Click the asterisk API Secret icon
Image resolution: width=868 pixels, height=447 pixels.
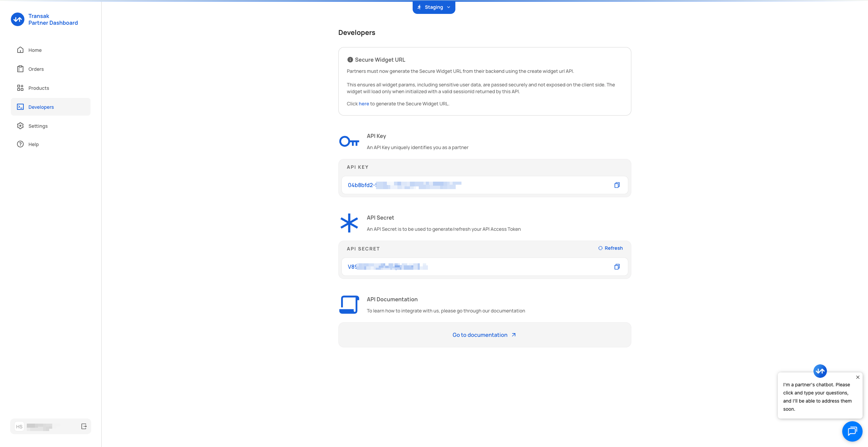click(x=349, y=223)
